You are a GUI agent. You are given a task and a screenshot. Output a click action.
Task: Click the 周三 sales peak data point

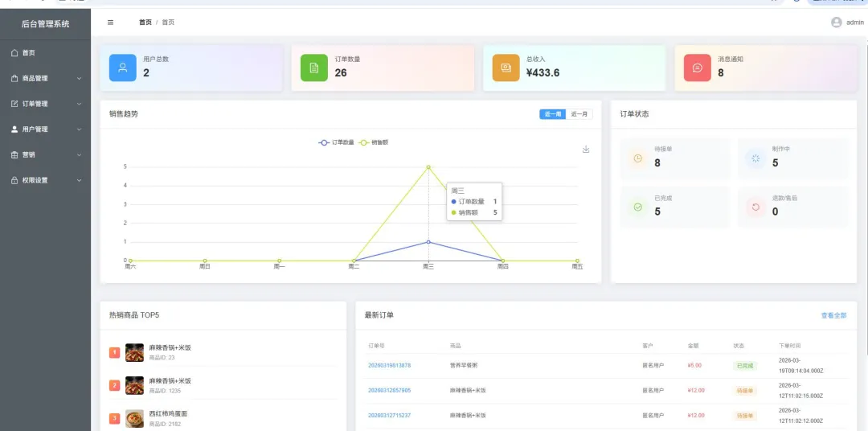pyautogui.click(x=428, y=166)
